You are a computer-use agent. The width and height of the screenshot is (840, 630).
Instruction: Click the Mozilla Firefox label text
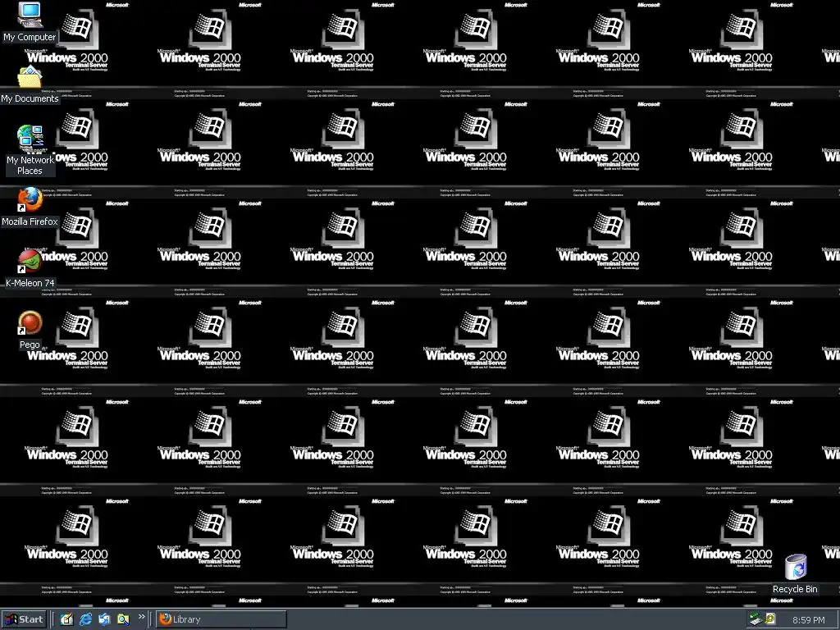coord(30,221)
